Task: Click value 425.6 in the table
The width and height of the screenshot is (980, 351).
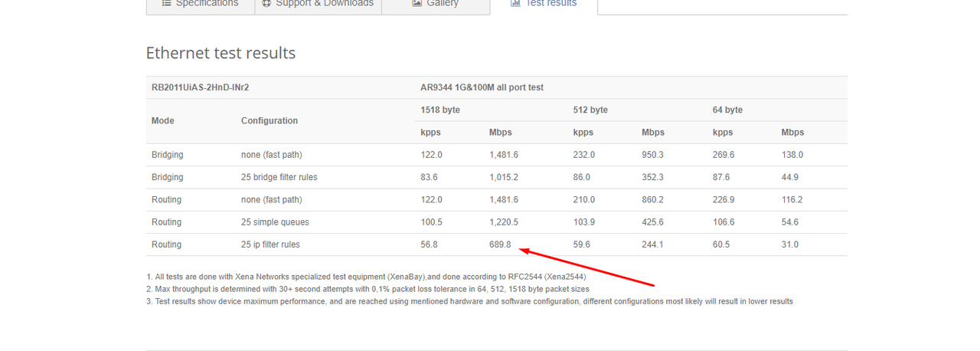Action: tap(653, 222)
